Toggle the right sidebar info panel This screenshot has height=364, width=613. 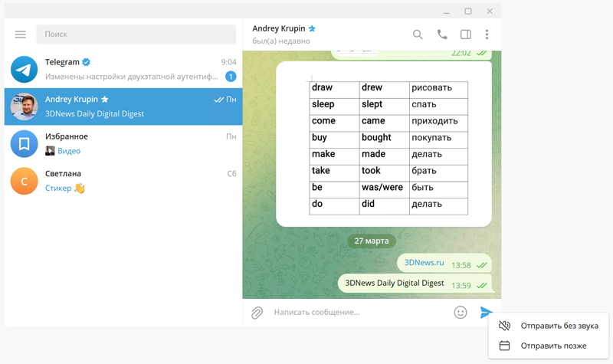[x=465, y=34]
